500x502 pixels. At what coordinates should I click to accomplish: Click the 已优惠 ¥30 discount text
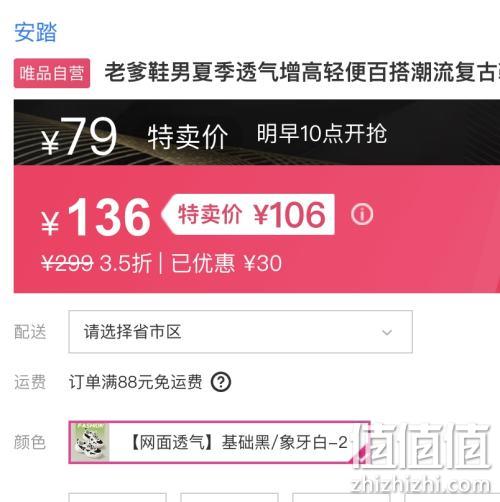(227, 263)
